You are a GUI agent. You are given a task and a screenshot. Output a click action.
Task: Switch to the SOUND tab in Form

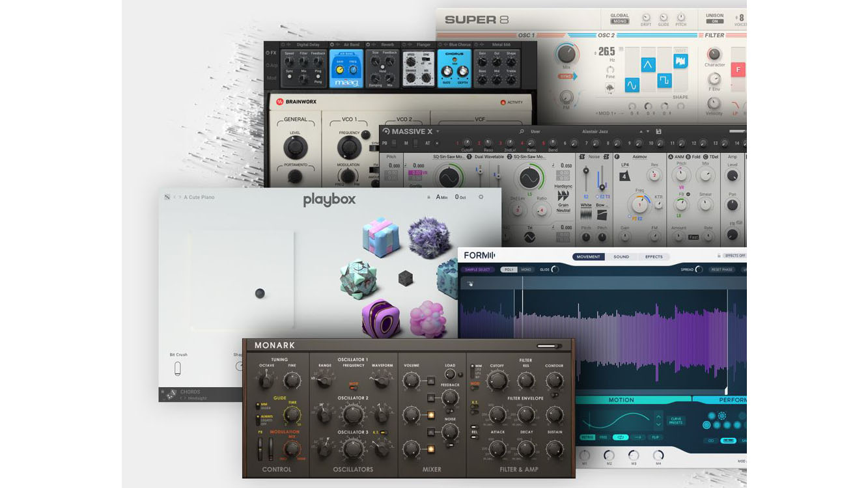tap(621, 256)
